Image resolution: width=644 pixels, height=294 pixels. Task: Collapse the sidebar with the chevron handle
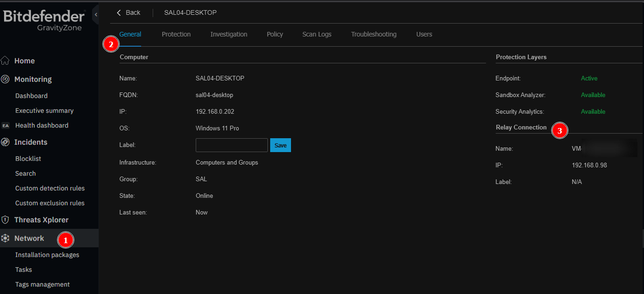point(96,15)
